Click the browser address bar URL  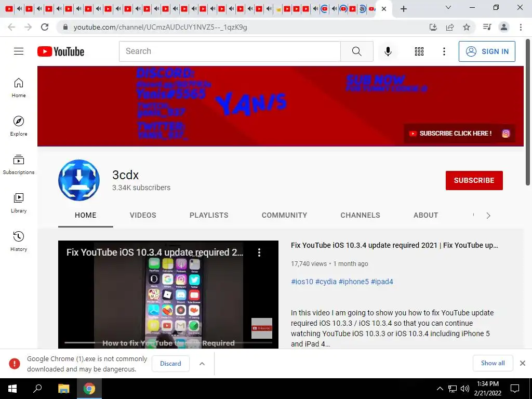click(160, 27)
